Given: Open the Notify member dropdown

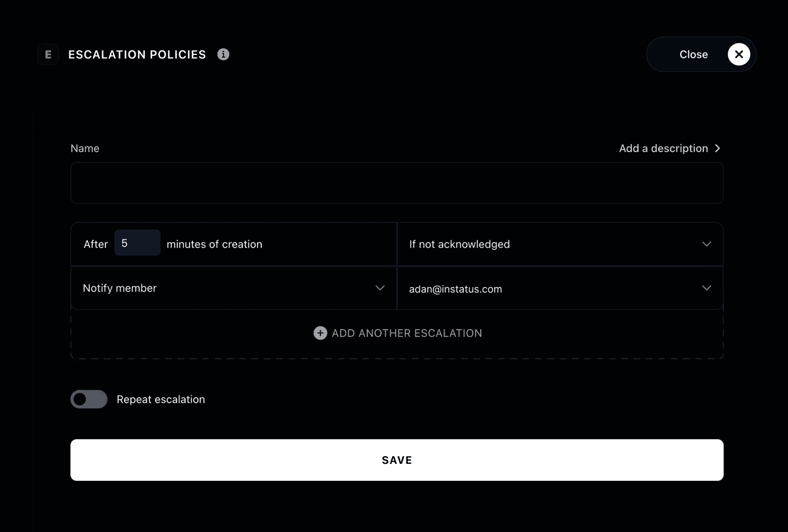Looking at the screenshot, I should pyautogui.click(x=234, y=288).
